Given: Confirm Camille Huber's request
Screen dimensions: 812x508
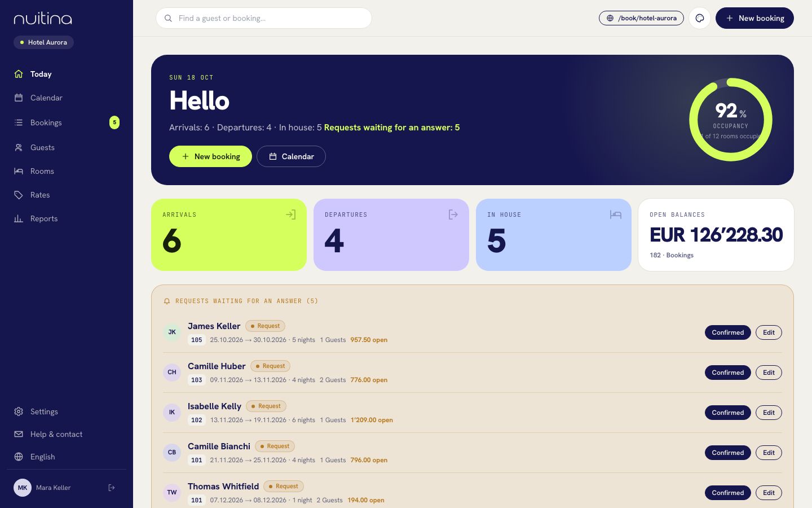Looking at the screenshot, I should click(728, 373).
